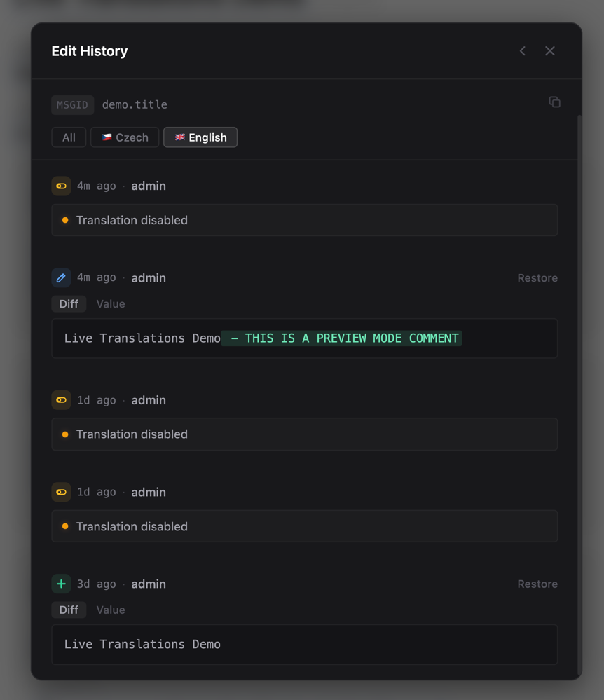Click the plus icon on the 3d-ago entry
The height and width of the screenshot is (700, 604).
(61, 584)
